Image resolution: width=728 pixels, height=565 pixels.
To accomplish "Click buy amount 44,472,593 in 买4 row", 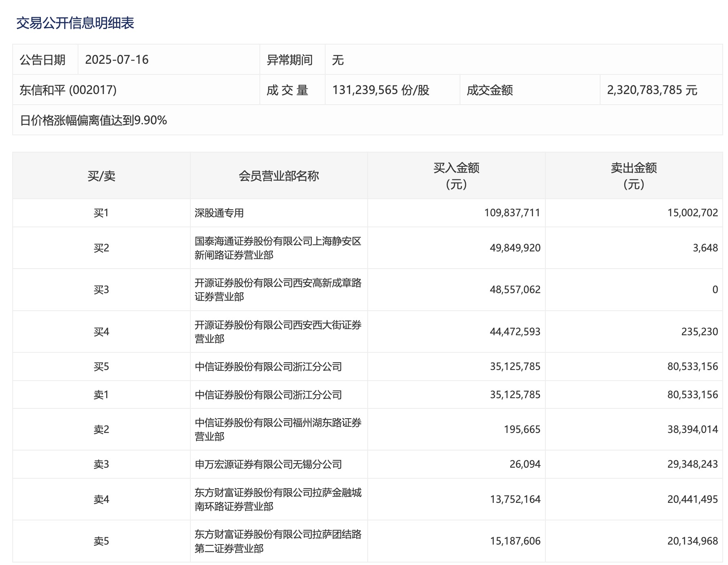I will pos(515,332).
